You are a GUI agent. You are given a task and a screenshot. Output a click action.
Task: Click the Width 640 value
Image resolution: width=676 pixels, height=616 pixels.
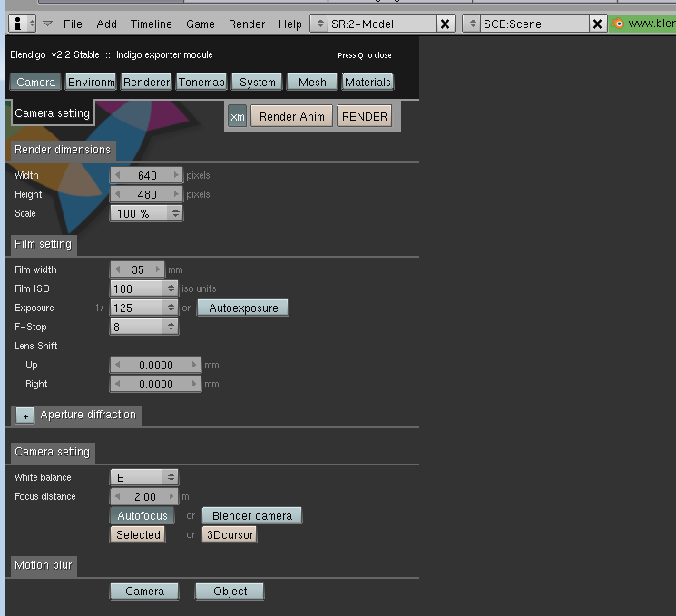click(147, 175)
